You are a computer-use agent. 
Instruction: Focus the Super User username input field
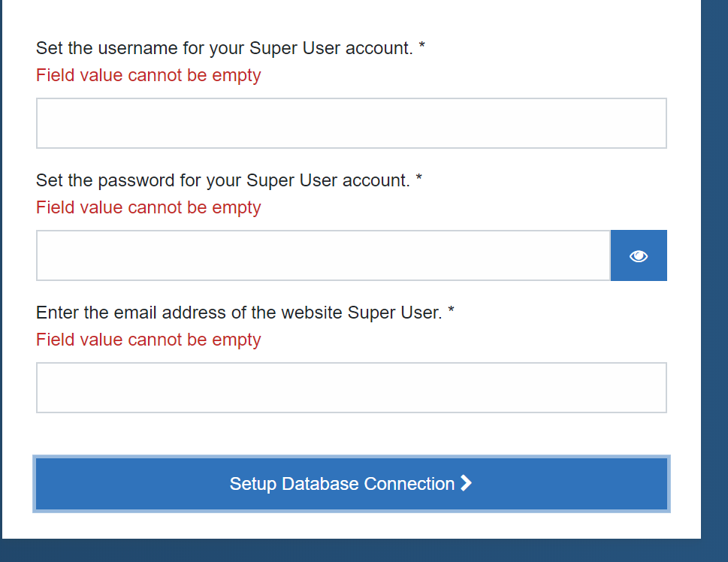point(352,123)
